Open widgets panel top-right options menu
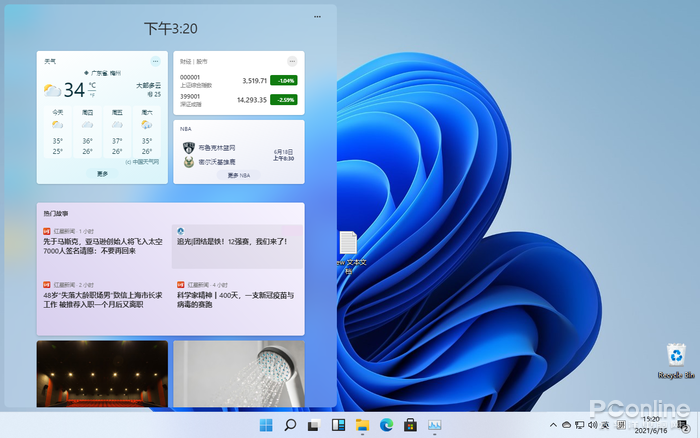Screen dimensions: 700x438 [318, 17]
